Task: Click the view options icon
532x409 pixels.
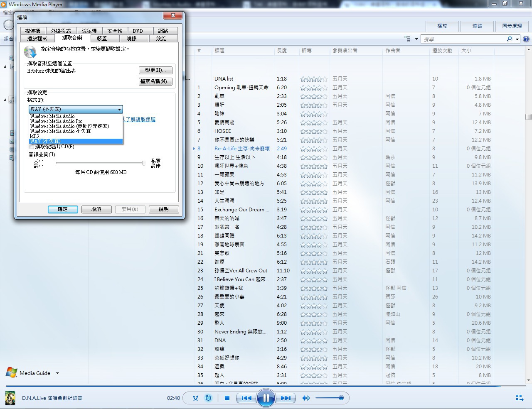Action: [x=408, y=39]
